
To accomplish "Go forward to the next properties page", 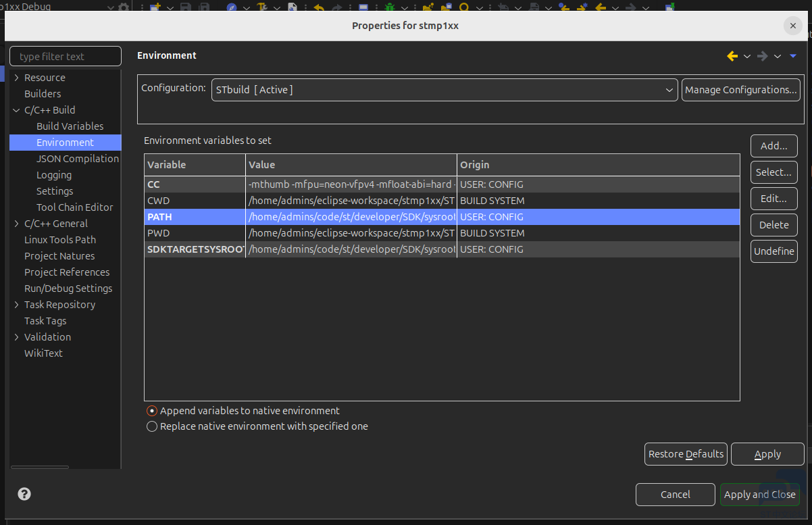I will tap(763, 56).
